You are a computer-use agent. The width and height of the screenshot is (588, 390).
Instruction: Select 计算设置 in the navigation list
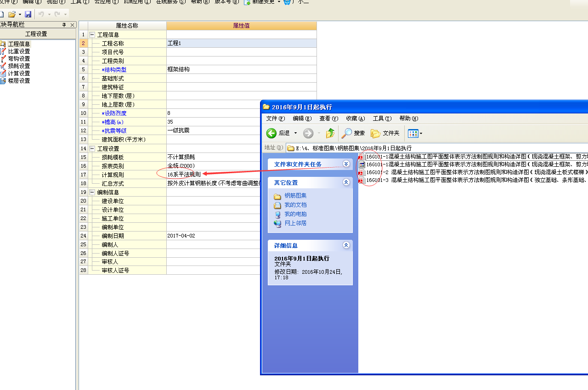19,73
